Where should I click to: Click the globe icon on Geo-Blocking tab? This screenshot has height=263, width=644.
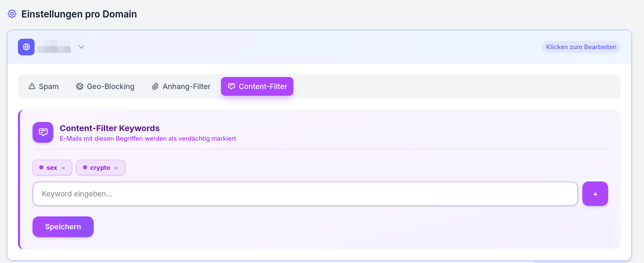tap(79, 86)
